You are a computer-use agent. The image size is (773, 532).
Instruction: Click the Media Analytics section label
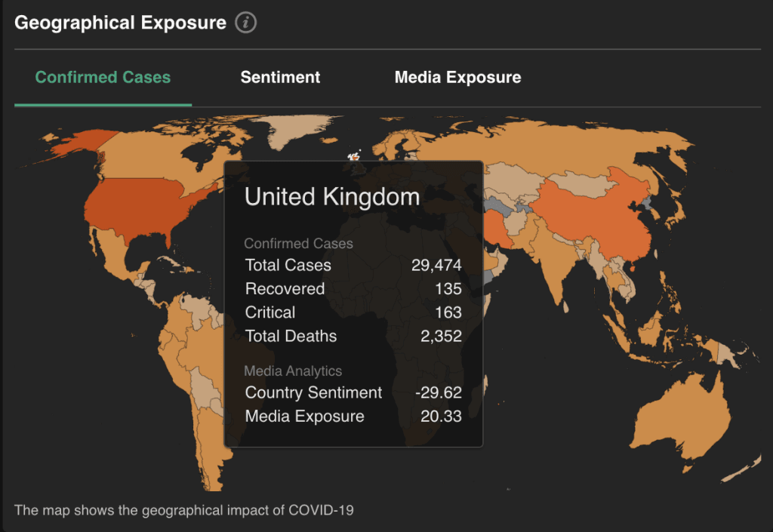point(293,371)
